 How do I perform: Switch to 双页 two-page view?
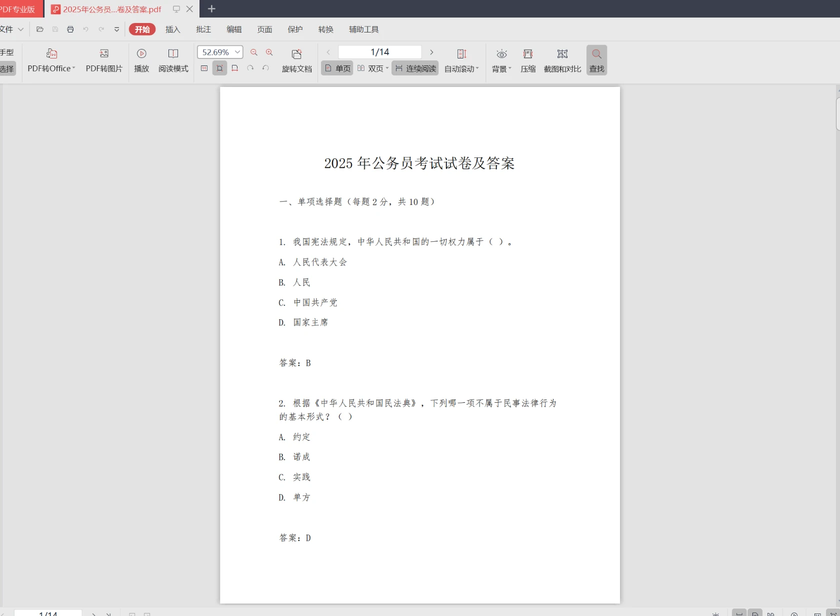tap(372, 68)
